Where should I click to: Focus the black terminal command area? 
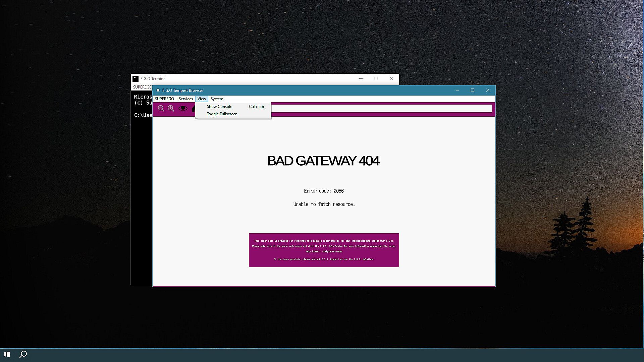[142, 188]
